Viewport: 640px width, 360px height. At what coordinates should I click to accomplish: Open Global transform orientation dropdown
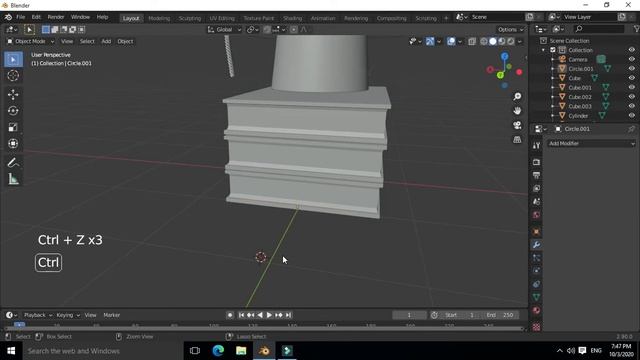[x=224, y=29]
